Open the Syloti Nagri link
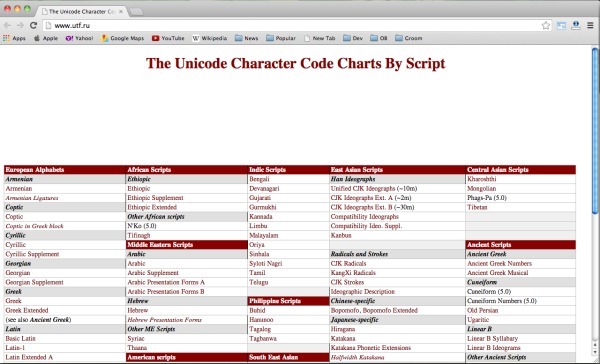 tap(265, 263)
